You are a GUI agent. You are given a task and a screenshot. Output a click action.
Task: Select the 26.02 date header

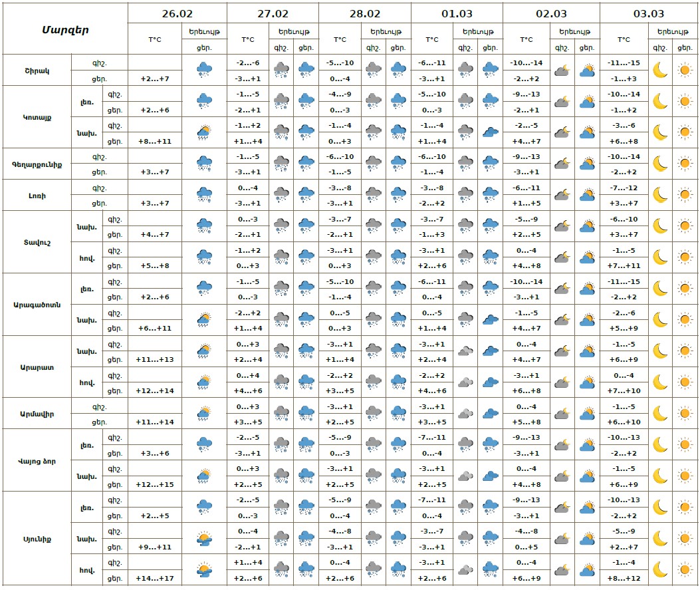point(177,13)
